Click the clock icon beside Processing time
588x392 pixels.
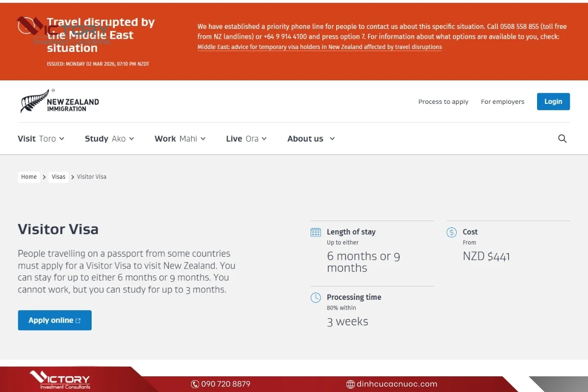pos(316,297)
